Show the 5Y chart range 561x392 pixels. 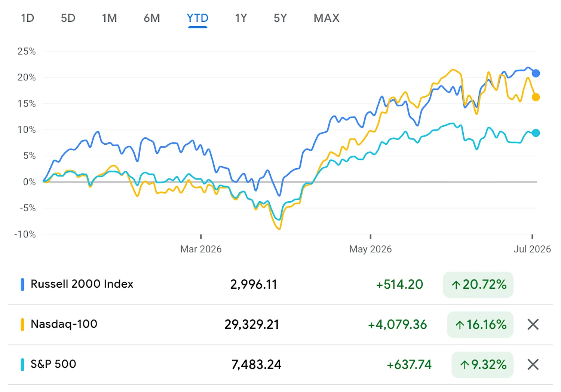pyautogui.click(x=280, y=18)
